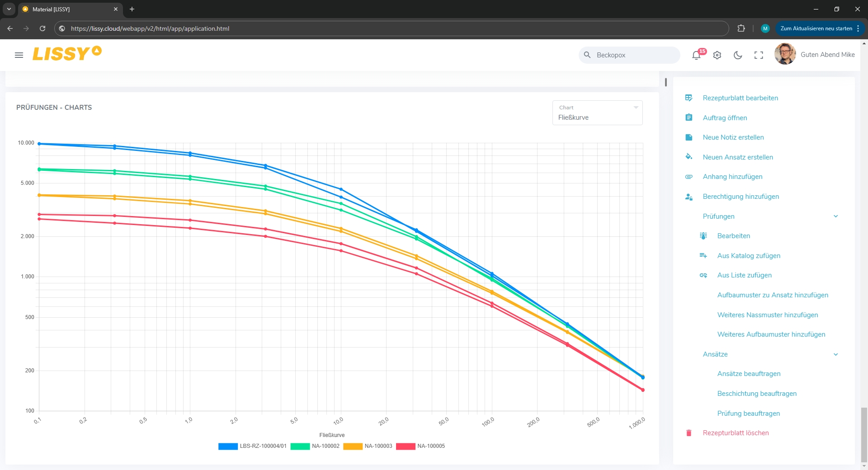868x470 pixels.
Task: Open the settings gear icon
Action: [717, 55]
